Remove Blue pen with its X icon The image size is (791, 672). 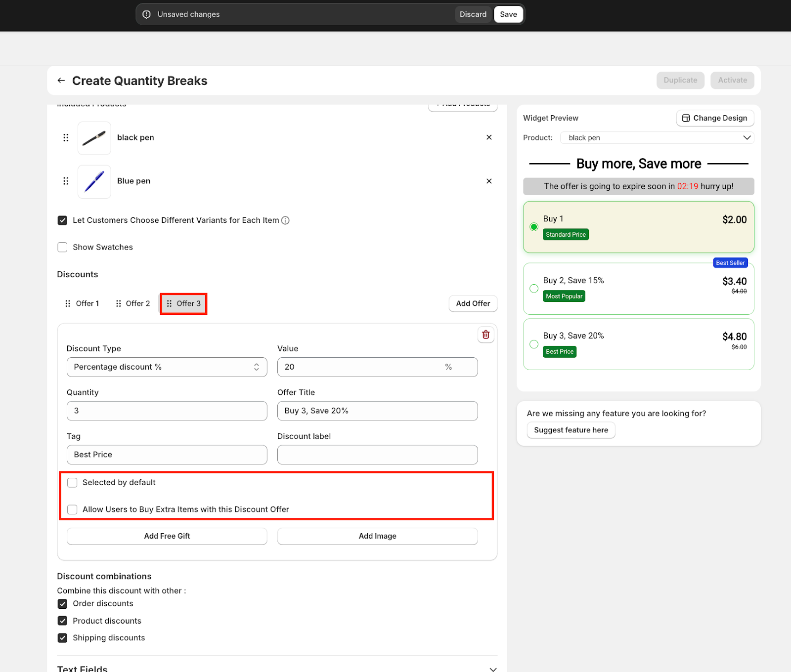pyautogui.click(x=489, y=181)
